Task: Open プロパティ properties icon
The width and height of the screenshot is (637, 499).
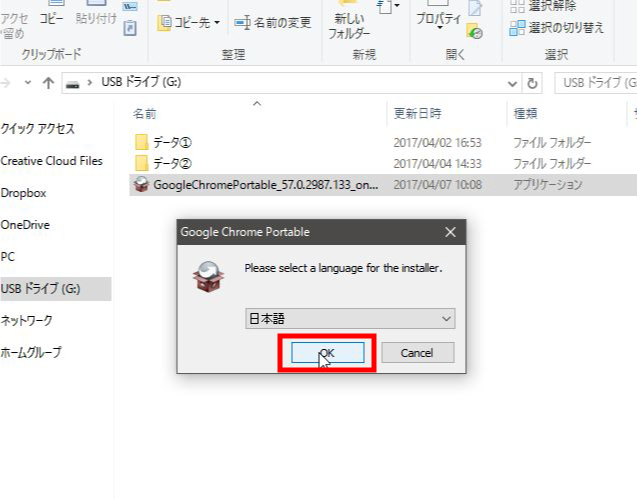Action: click(439, 15)
